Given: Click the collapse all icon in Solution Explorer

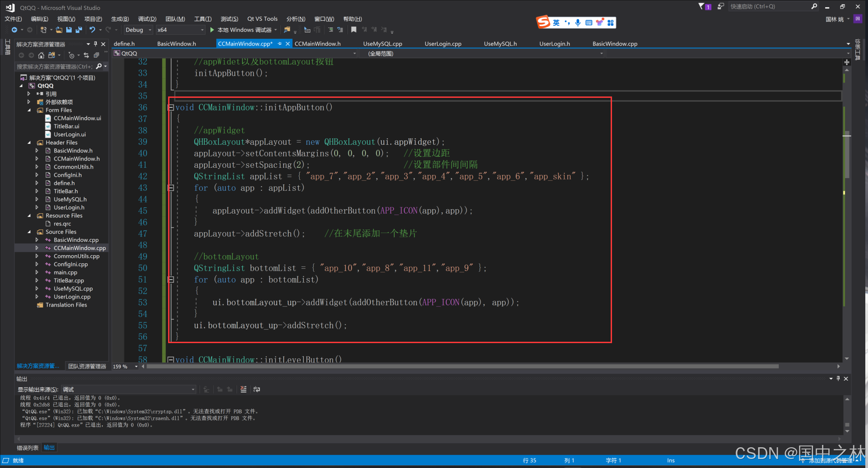Looking at the screenshot, I should tap(96, 55).
